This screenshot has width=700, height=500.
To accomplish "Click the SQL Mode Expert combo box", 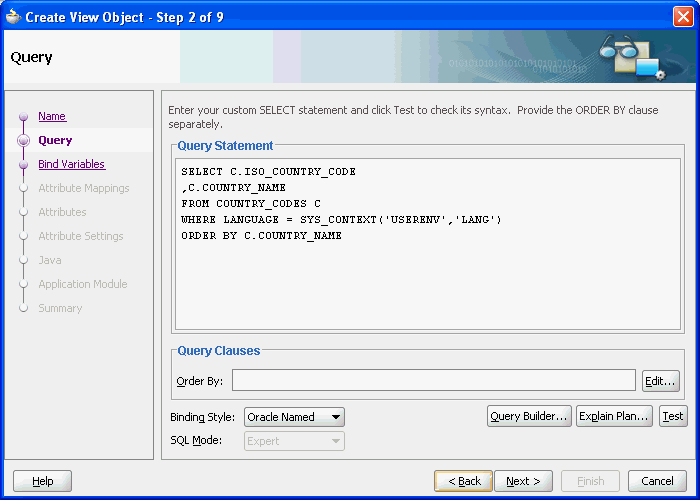I will point(294,441).
